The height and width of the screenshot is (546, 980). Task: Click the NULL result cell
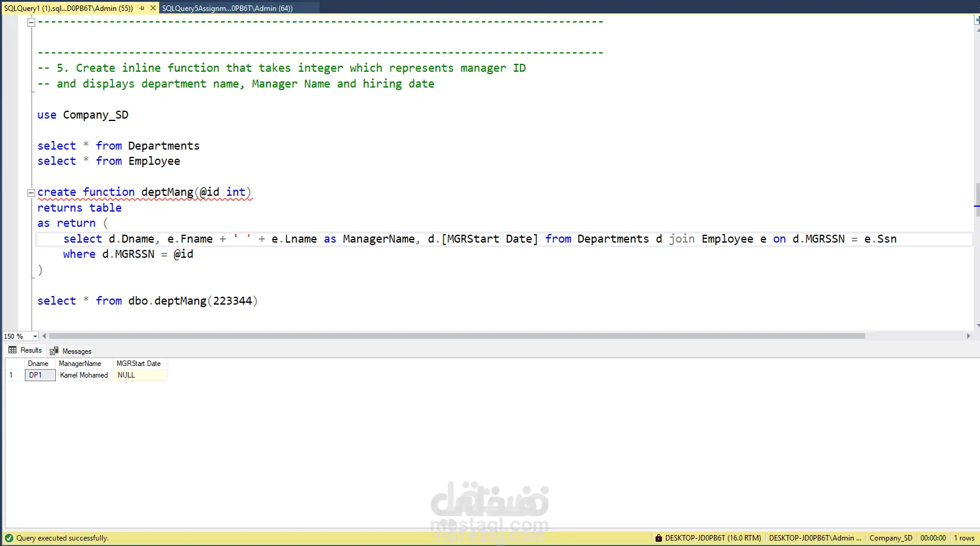coord(140,375)
